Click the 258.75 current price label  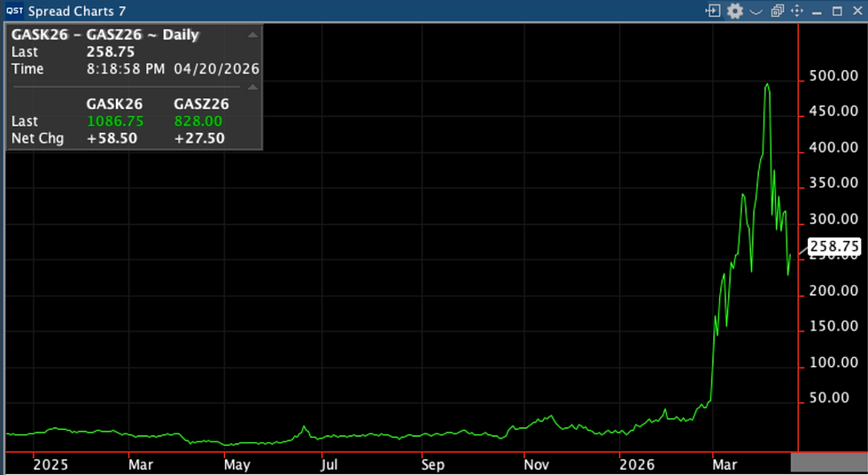click(x=834, y=245)
